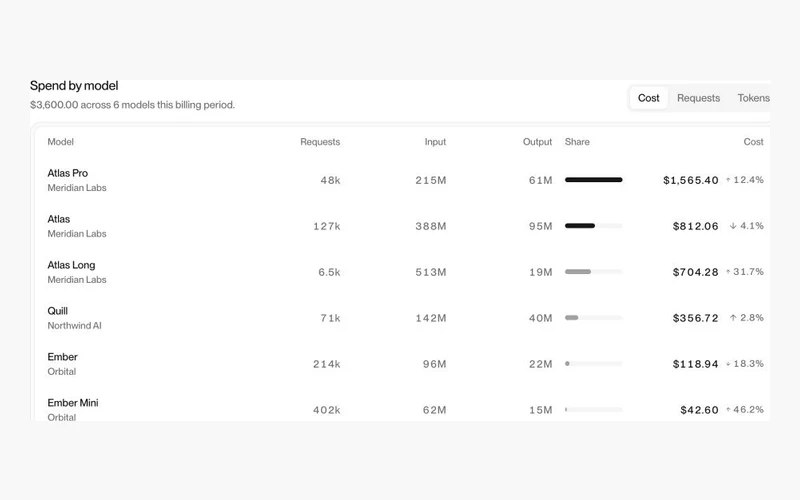This screenshot has width=800, height=500.
Task: Click the $118.94 cost value
Action: pyautogui.click(x=695, y=364)
